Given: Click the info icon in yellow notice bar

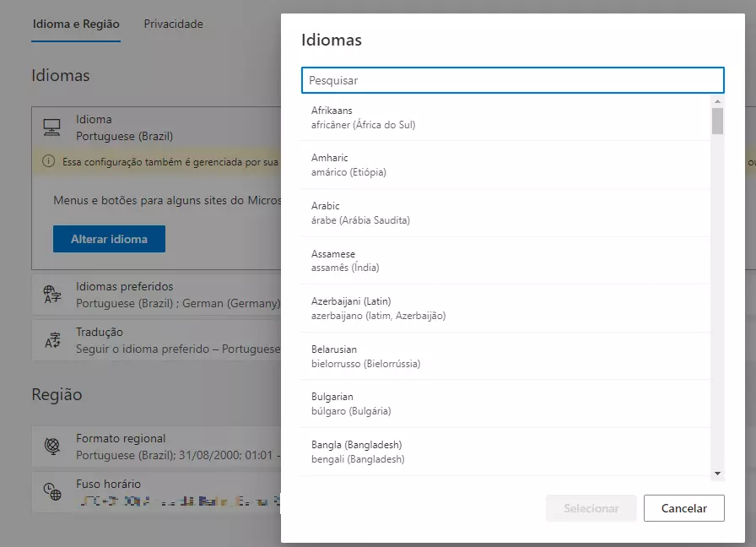Looking at the screenshot, I should [x=49, y=160].
